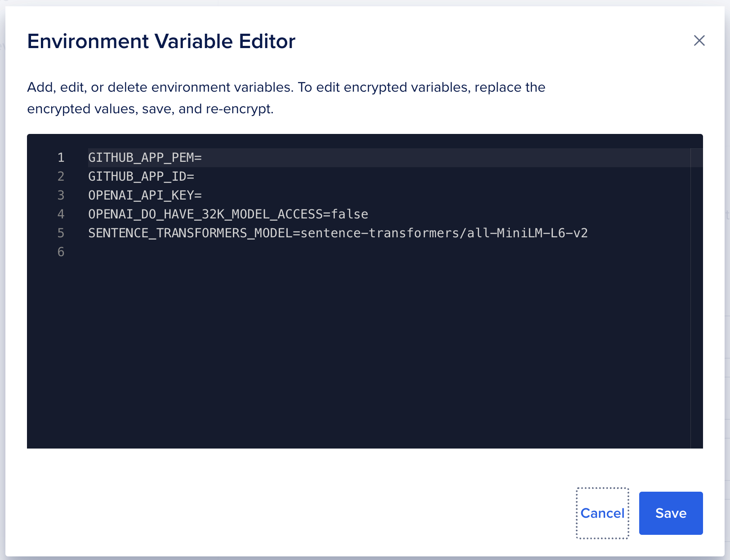730x560 pixels.
Task: Click the OPENAI_DO_HAVE_32K_MODEL_ACCESS=false line
Action: tap(228, 214)
